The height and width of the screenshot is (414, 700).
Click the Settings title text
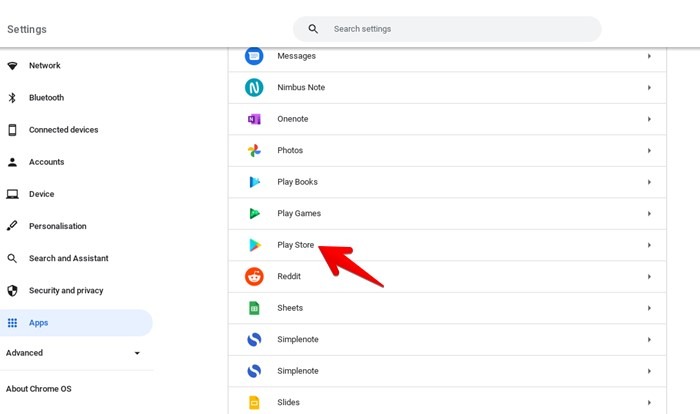[x=27, y=29]
